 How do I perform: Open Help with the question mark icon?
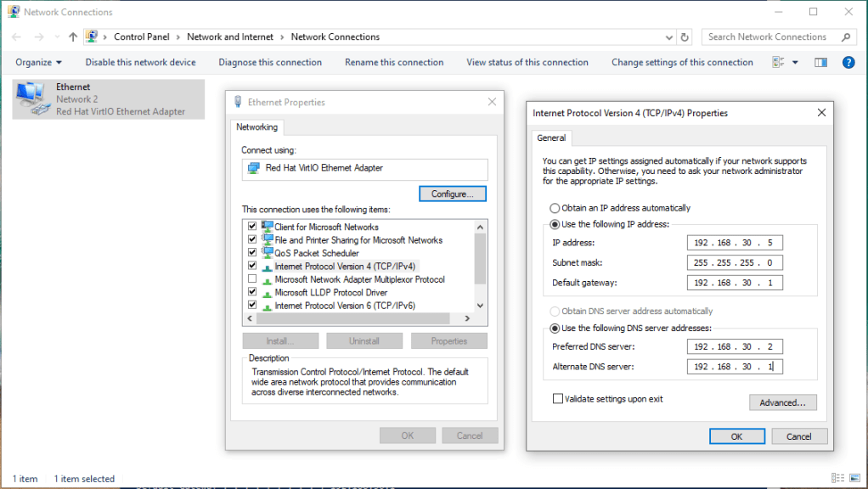point(848,62)
